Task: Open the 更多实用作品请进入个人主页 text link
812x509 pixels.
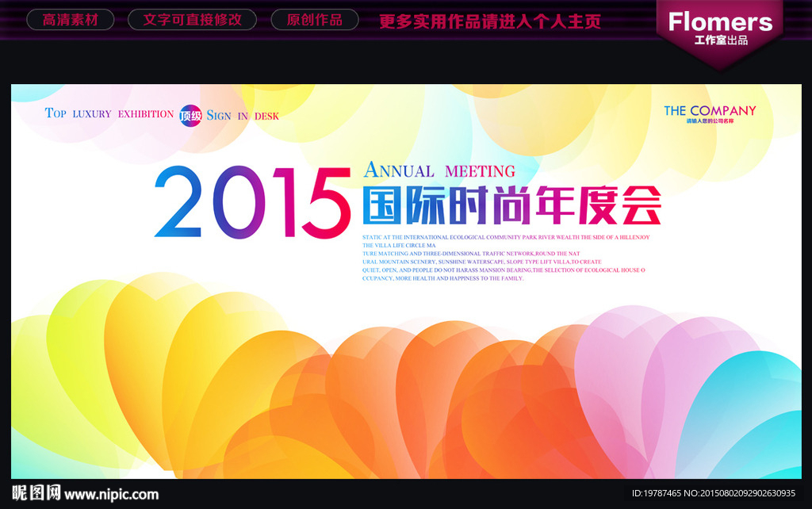Action: [490, 21]
